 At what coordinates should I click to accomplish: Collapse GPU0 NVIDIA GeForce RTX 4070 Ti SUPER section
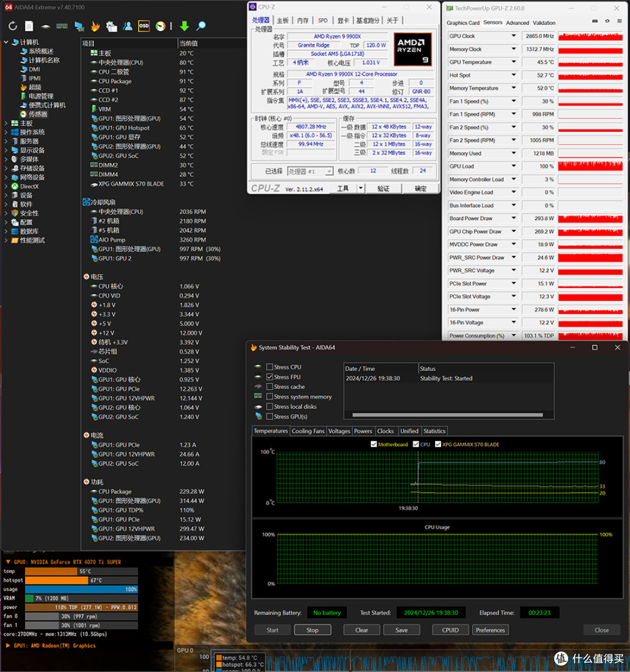click(8, 562)
